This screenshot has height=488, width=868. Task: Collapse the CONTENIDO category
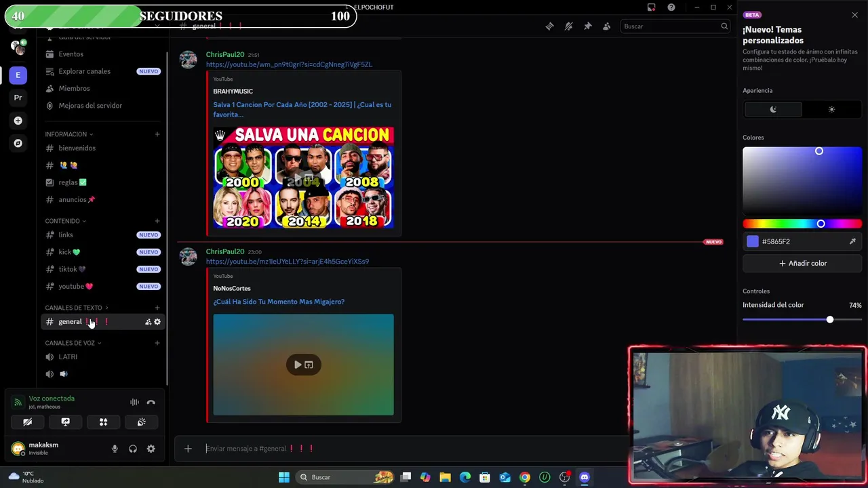tap(66, 221)
